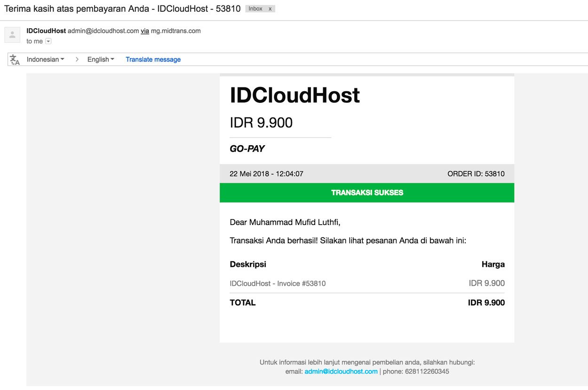Open the admin@idcloudhost.com footer email link

340,371
